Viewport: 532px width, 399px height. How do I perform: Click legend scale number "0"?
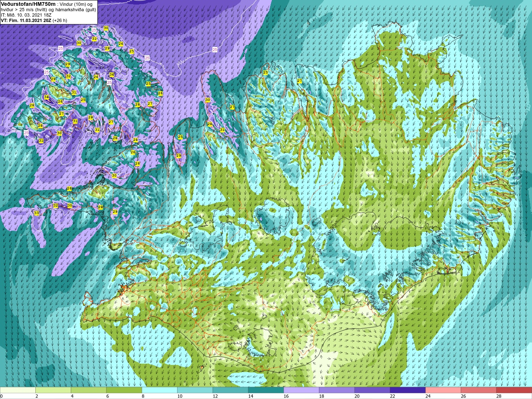point(1,397)
